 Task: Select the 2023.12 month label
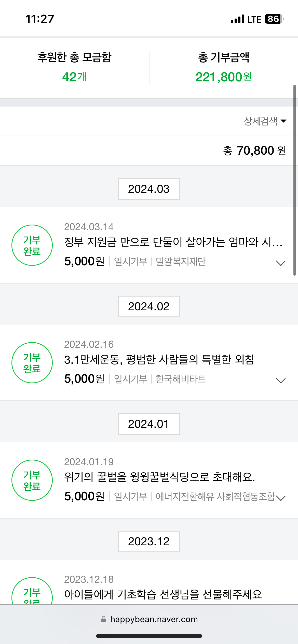point(149,541)
